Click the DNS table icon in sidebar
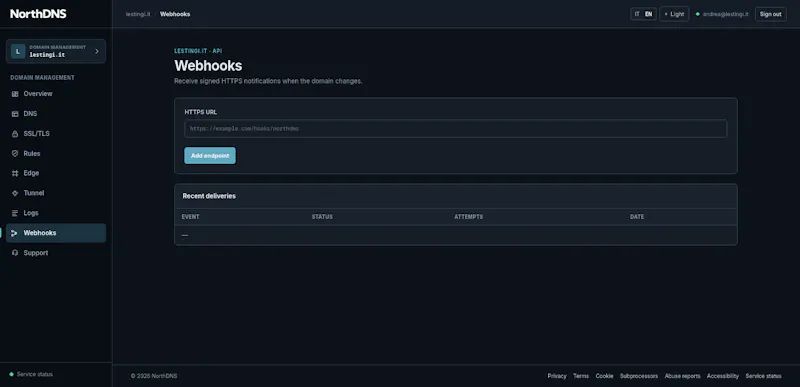Screen dimensions: 800x387 [x=15, y=114]
